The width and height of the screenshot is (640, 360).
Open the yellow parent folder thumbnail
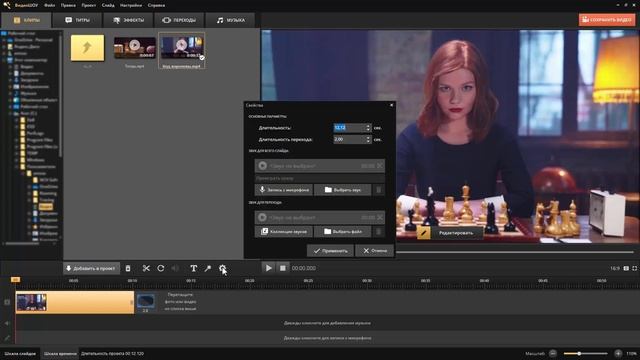click(87, 48)
